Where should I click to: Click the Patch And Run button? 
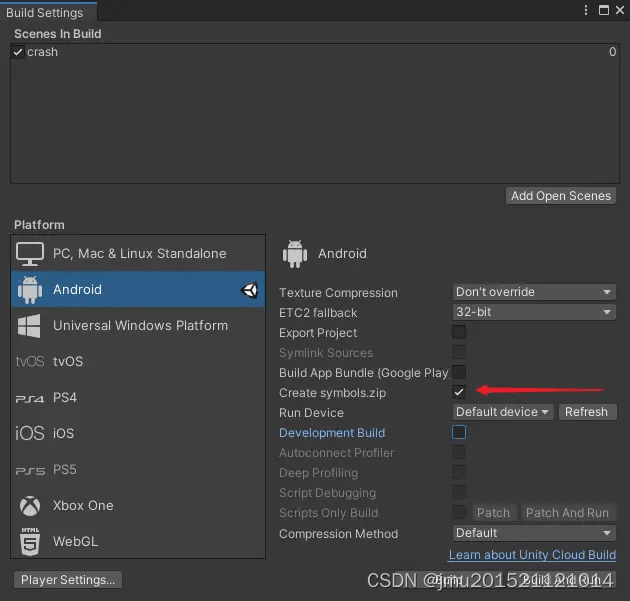568,513
